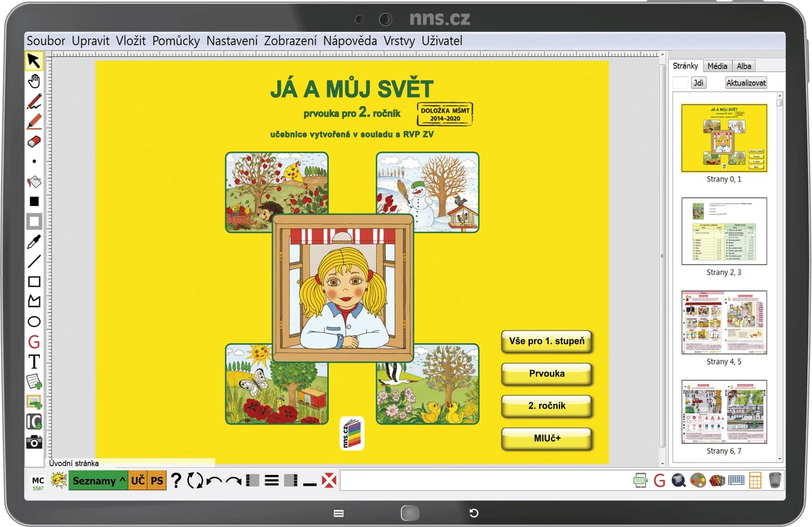Viewport: 812px width, 527px height.
Task: Open the Pomůcky menu
Action: point(176,41)
